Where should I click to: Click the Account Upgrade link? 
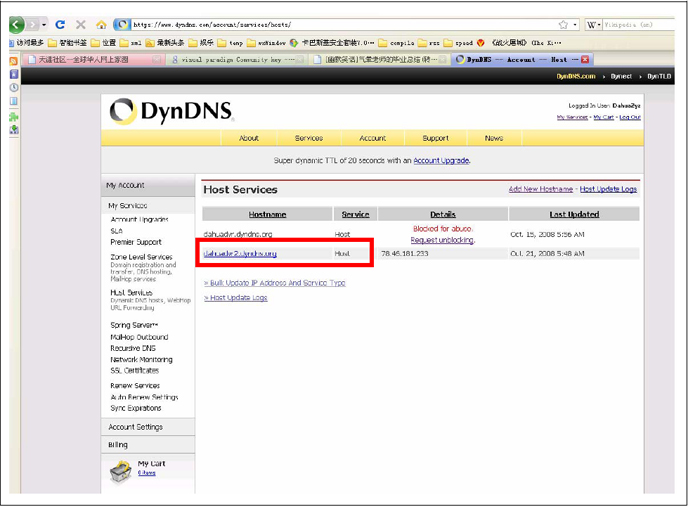[441, 161]
